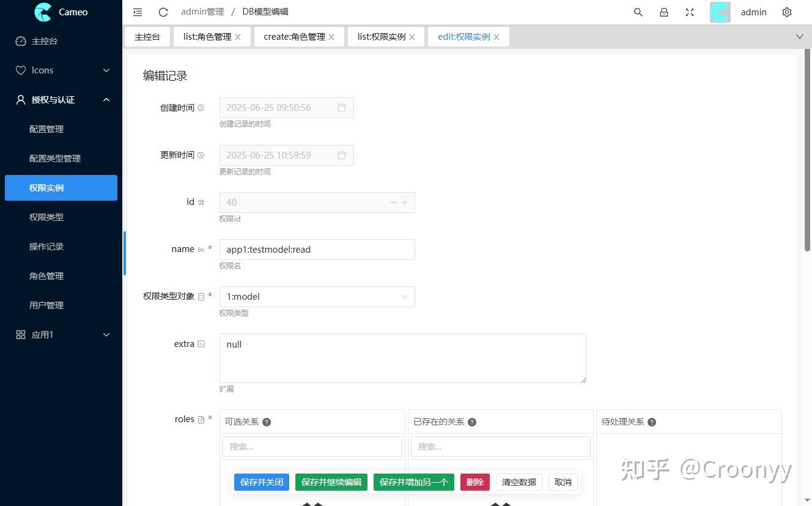
Task: Open the tab overflow chevron on the right
Action: coord(800,37)
